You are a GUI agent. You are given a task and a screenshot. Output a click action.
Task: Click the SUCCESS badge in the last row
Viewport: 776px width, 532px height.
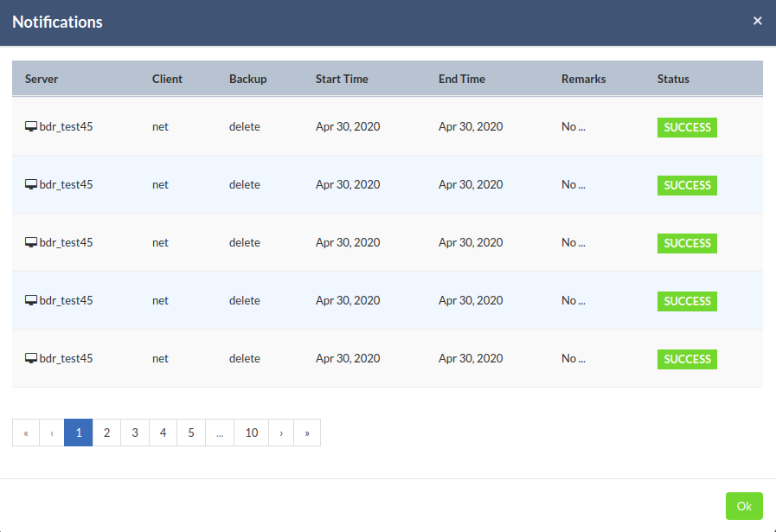[x=687, y=359]
